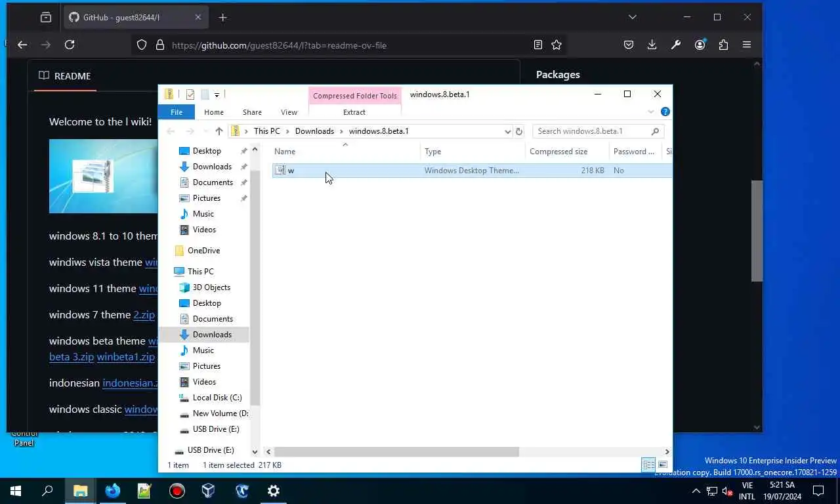Open the Firefox account icon
Image resolution: width=840 pixels, height=504 pixels.
point(700,45)
